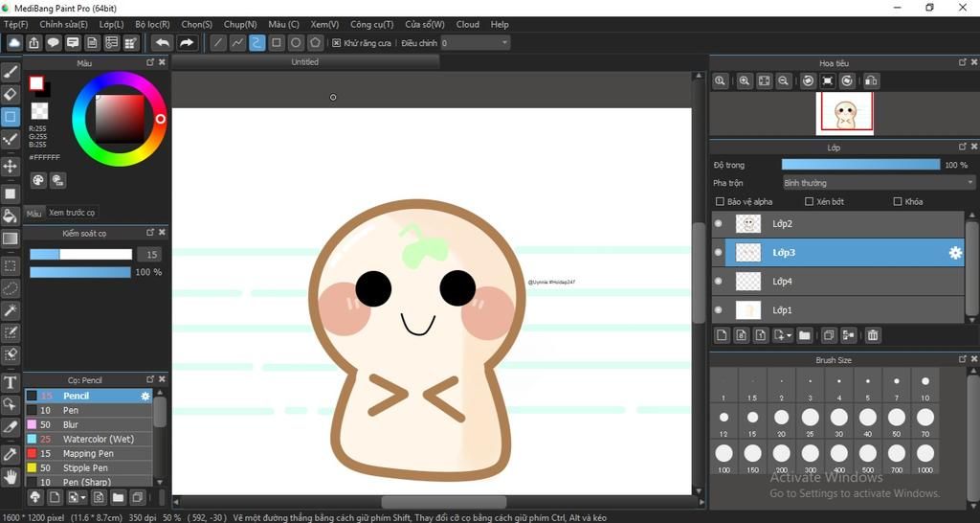The height and width of the screenshot is (523, 980).
Task: Select layer Lớp4 in layers list
Action: pyautogui.click(x=837, y=282)
